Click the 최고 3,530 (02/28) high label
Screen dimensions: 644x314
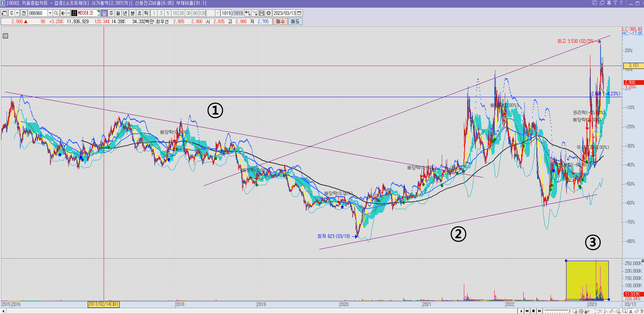[x=575, y=41]
